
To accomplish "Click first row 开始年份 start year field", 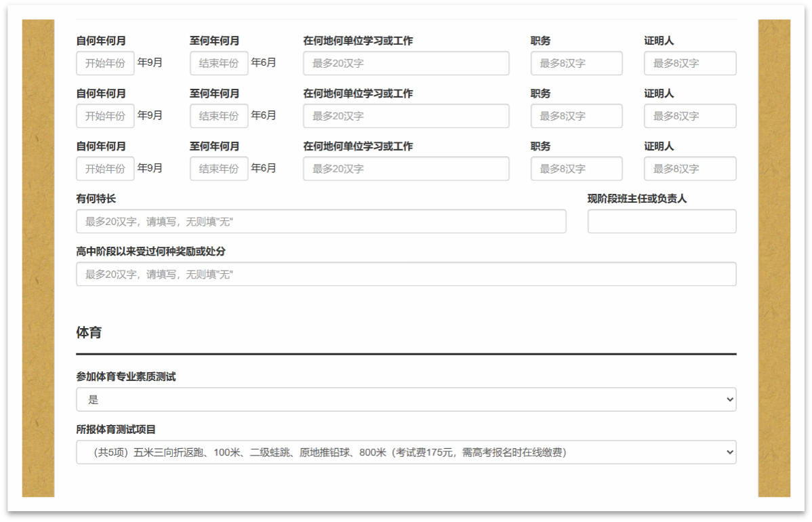I will pyautogui.click(x=105, y=63).
